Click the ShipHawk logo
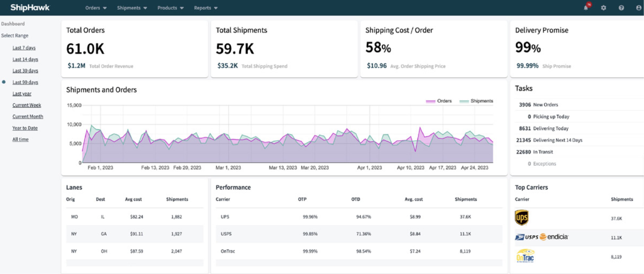 (30, 8)
